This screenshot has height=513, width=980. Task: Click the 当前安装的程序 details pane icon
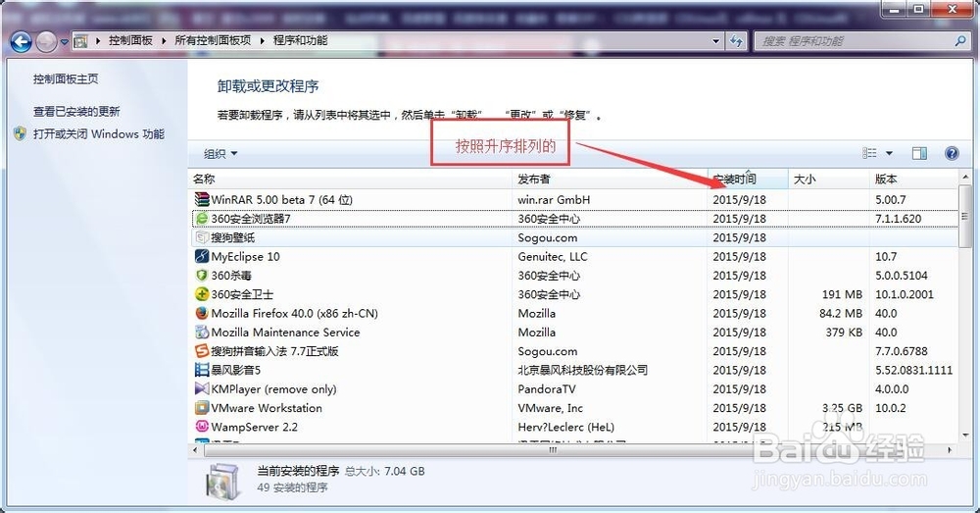pos(223,483)
